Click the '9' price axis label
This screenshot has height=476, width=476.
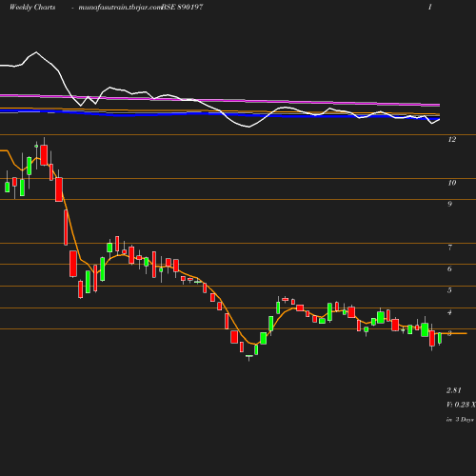[449, 204]
